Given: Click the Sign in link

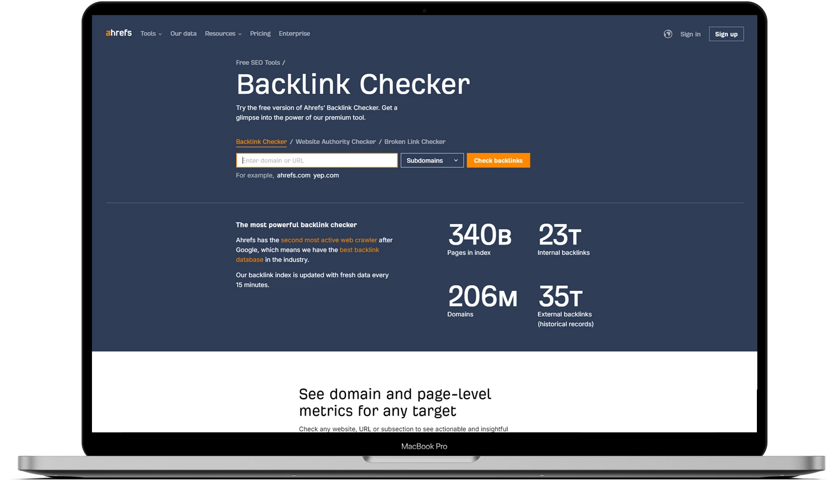Looking at the screenshot, I should (x=690, y=34).
